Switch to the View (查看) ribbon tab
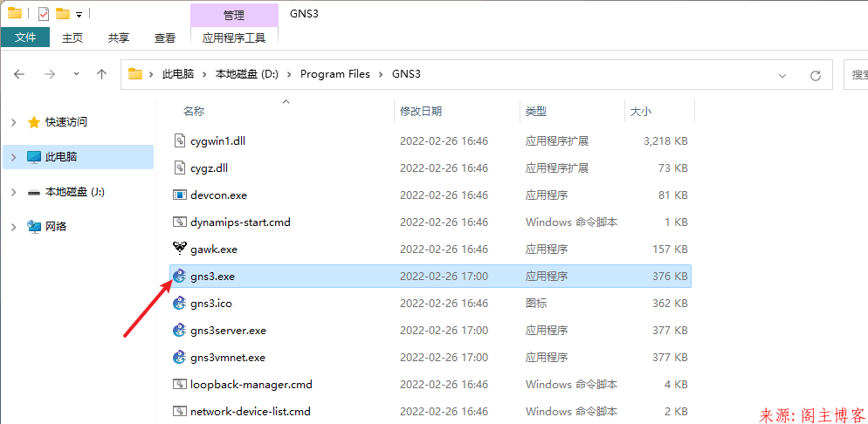 (x=165, y=38)
